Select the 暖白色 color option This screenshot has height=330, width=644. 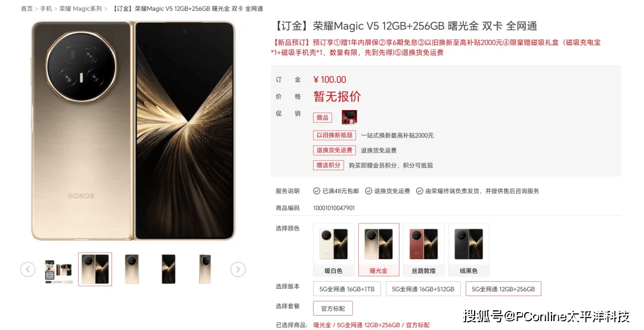click(x=333, y=249)
